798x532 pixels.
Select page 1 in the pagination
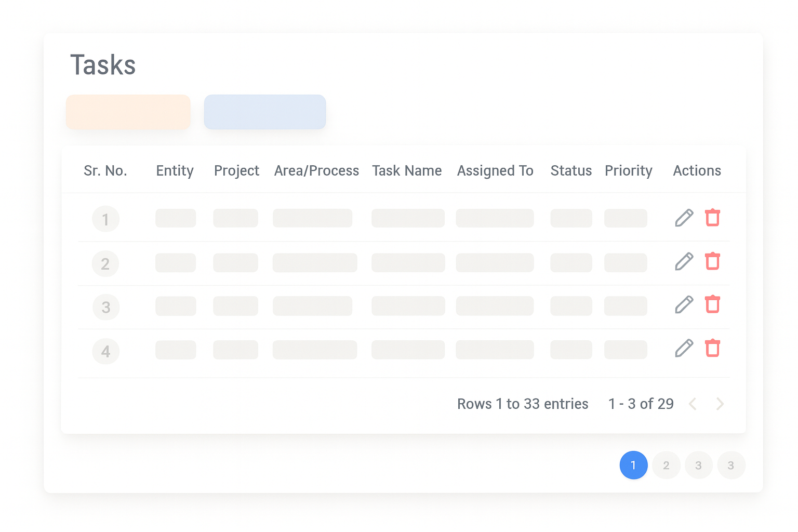[633, 465]
